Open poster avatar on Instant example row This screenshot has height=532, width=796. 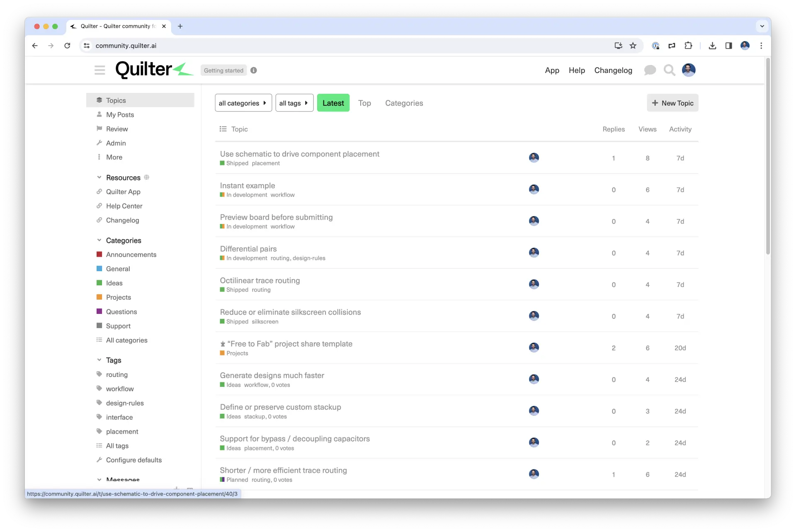coord(534,189)
